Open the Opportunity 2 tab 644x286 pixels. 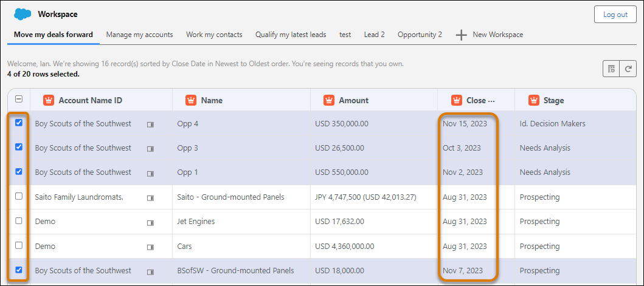tap(420, 35)
